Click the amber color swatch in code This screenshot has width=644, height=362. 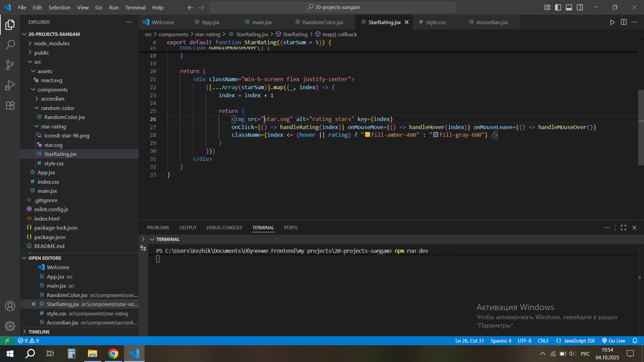367,135
